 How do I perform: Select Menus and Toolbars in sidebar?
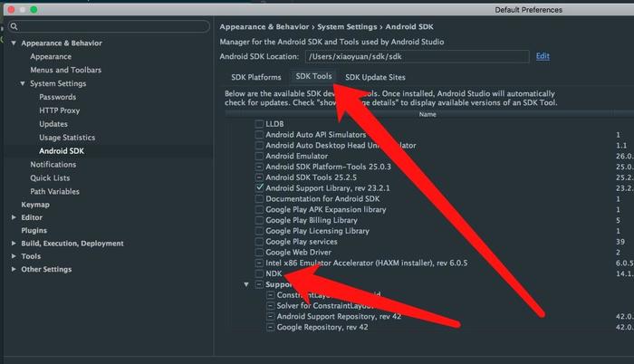click(65, 70)
